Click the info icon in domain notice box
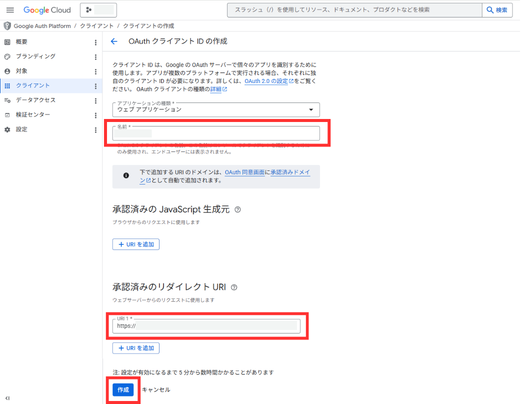Viewport: 521px width, 404px height. point(126,175)
